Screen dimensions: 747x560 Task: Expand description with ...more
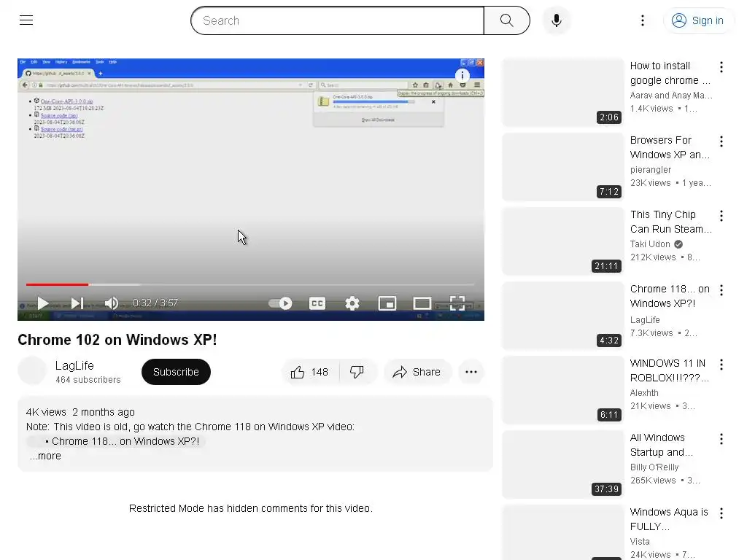tap(45, 456)
